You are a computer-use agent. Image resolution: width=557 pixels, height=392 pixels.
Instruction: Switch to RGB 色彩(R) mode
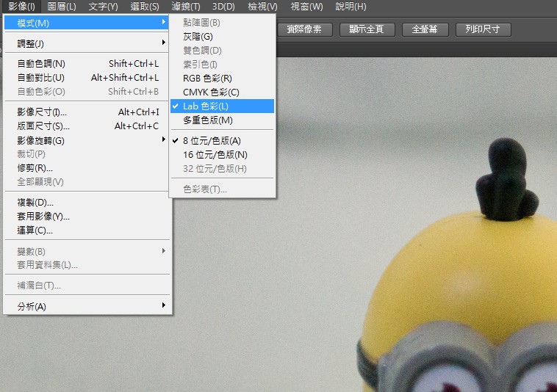pyautogui.click(x=223, y=78)
